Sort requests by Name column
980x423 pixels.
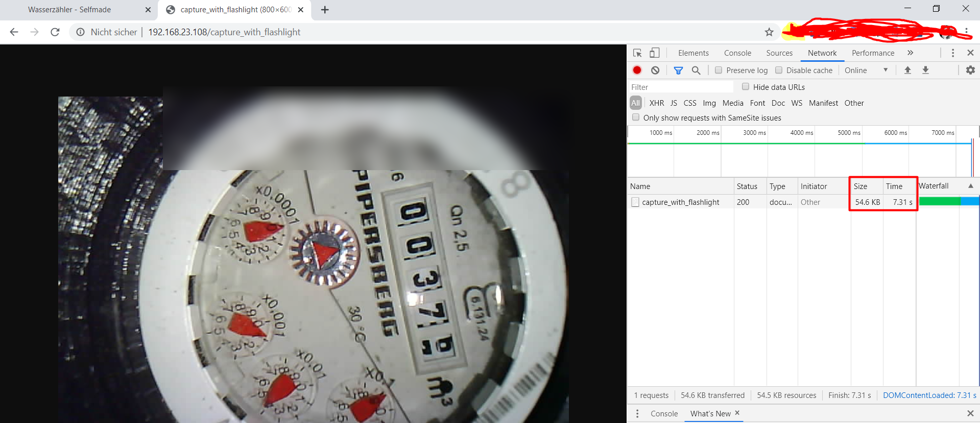click(681, 186)
